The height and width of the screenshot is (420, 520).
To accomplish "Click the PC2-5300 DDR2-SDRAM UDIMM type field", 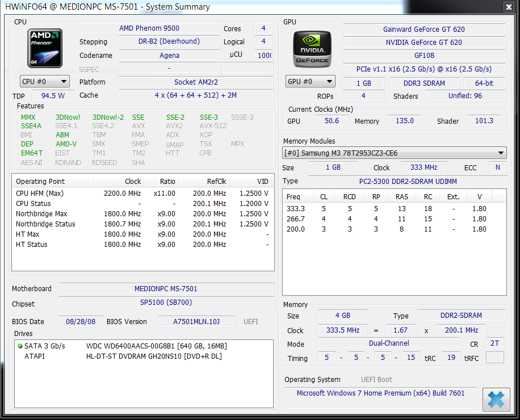I will tap(408, 181).
